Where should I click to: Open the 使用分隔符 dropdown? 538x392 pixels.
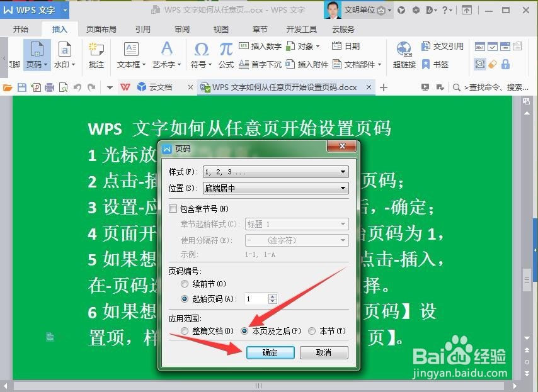pyautogui.click(x=297, y=240)
